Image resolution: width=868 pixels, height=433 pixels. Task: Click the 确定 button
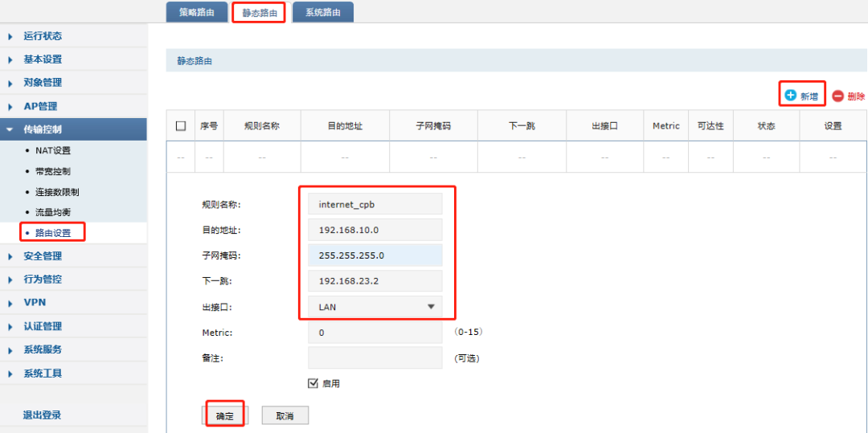tap(225, 416)
